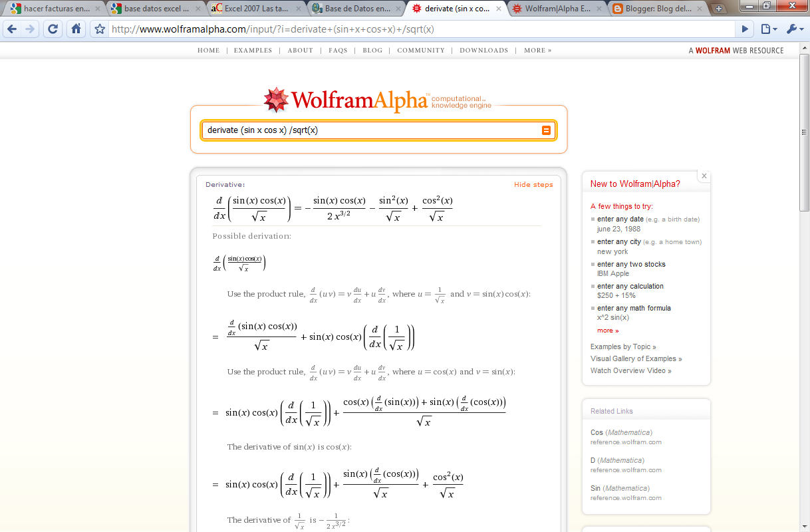Open 'D (Mathematica)' related link
The width and height of the screenshot is (810, 532).
pyautogui.click(x=617, y=460)
